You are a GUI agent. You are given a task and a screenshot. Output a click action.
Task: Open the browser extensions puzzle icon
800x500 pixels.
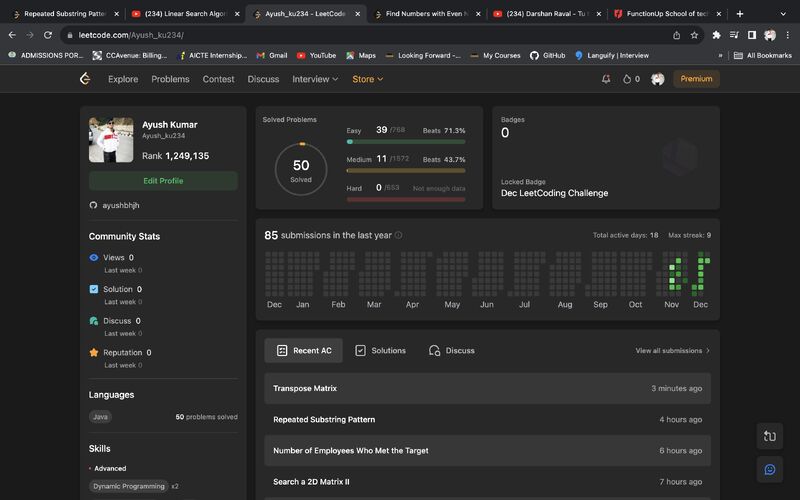(716, 35)
